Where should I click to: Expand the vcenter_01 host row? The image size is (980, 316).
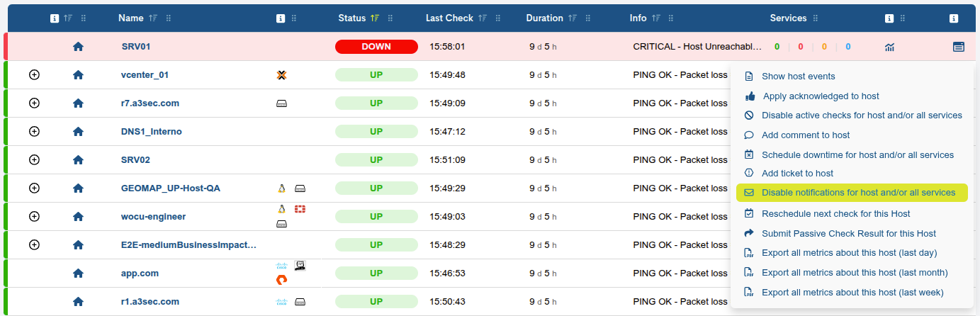tap(34, 75)
